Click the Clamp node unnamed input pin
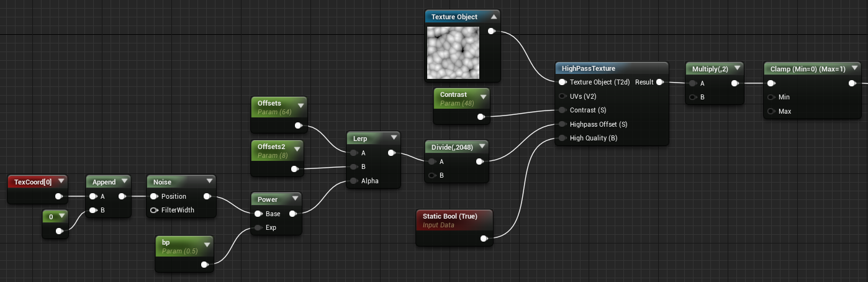Screen dimensions: 868x282 coord(771,83)
